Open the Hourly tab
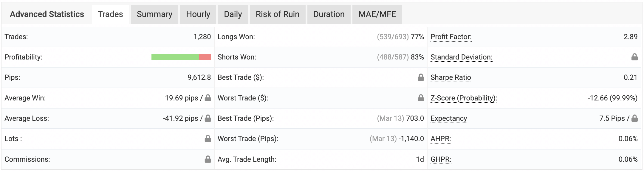 pos(198,14)
